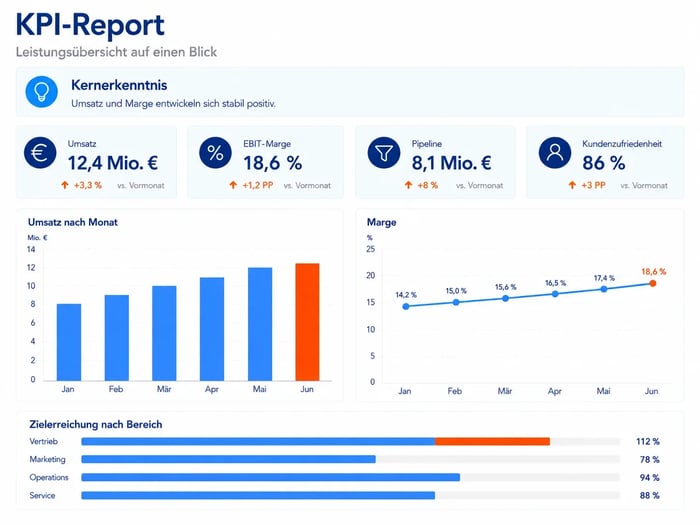The height and width of the screenshot is (525, 700).
Task: Click the orange up arrow next to +3,3 %
Action: click(x=65, y=185)
